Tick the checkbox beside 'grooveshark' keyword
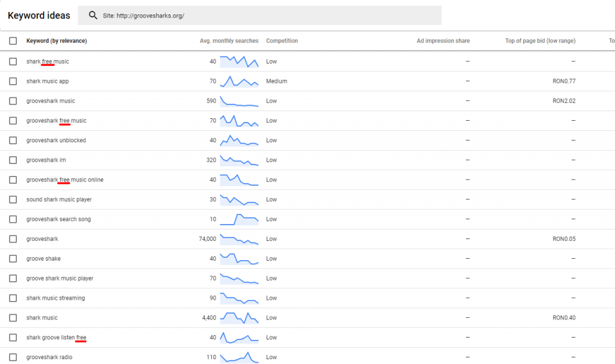The image size is (615, 364). [13, 239]
